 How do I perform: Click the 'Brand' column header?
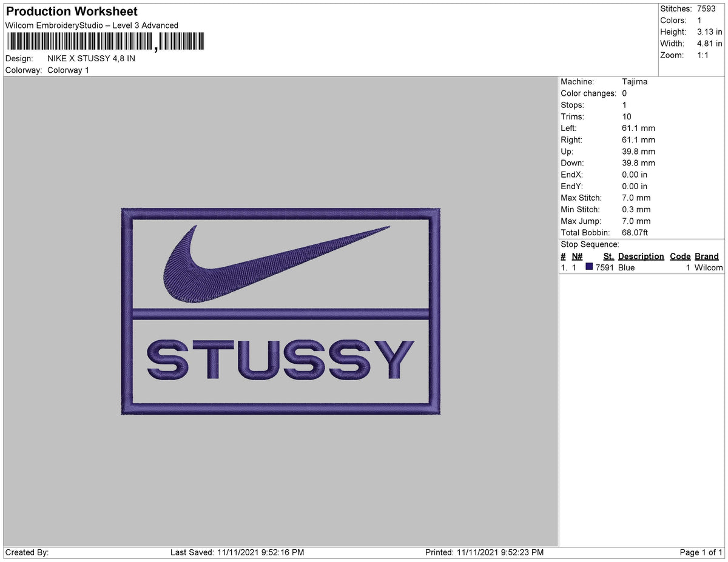707,256
